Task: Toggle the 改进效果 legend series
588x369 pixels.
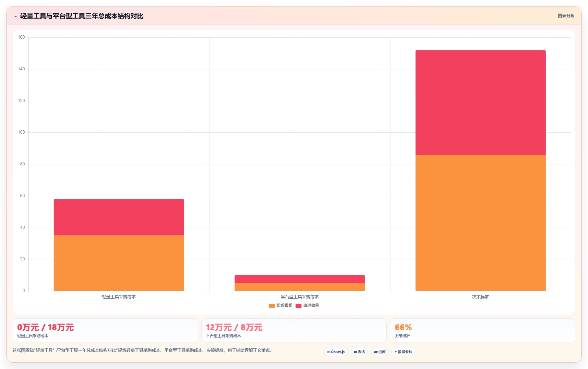Action: pos(307,305)
